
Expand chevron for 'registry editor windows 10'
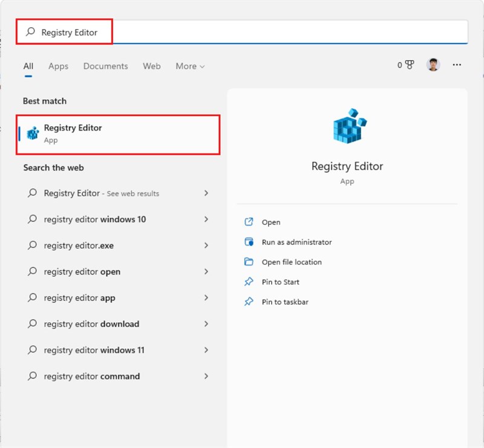(x=206, y=219)
